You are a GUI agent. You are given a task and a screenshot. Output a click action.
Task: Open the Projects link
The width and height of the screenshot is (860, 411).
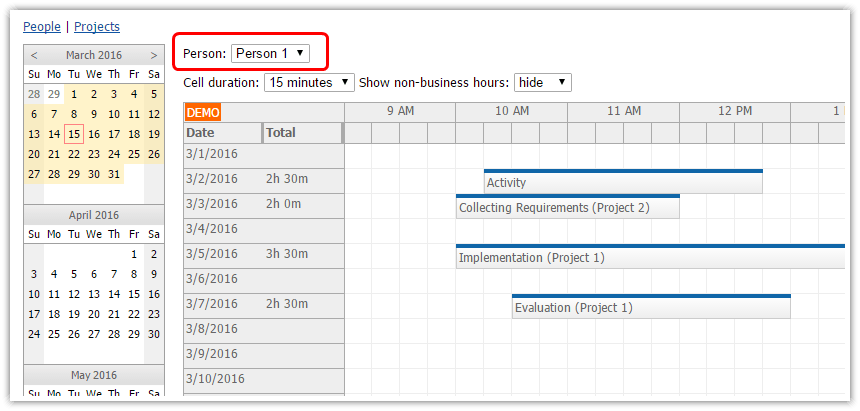pos(97,26)
